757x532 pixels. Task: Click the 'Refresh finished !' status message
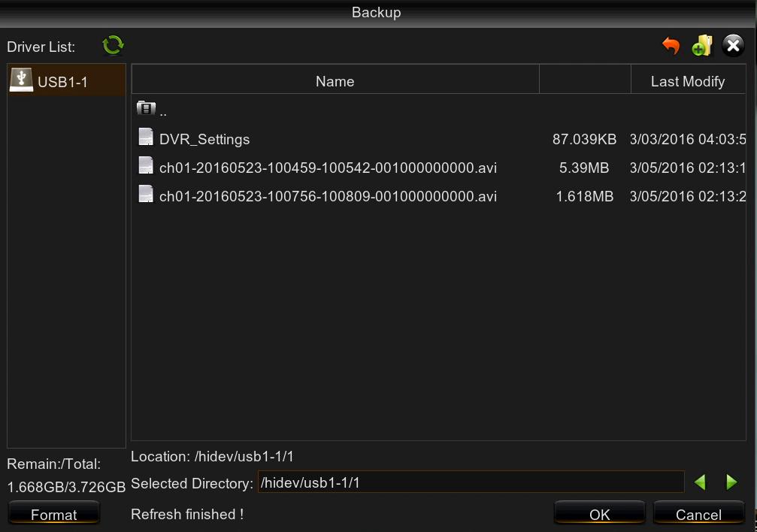[187, 514]
